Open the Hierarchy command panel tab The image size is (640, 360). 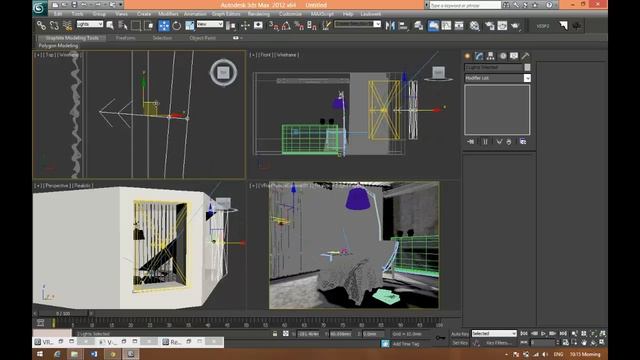click(491, 56)
